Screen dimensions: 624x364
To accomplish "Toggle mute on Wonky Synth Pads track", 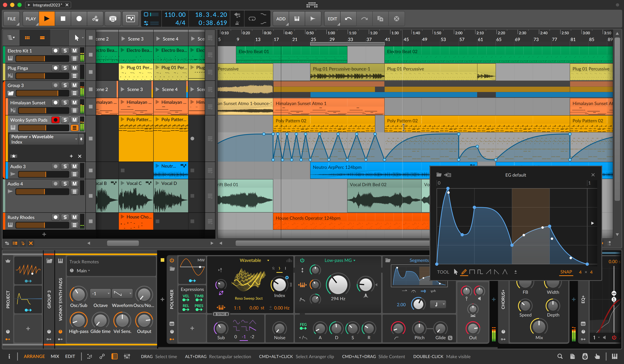I will (x=75, y=120).
